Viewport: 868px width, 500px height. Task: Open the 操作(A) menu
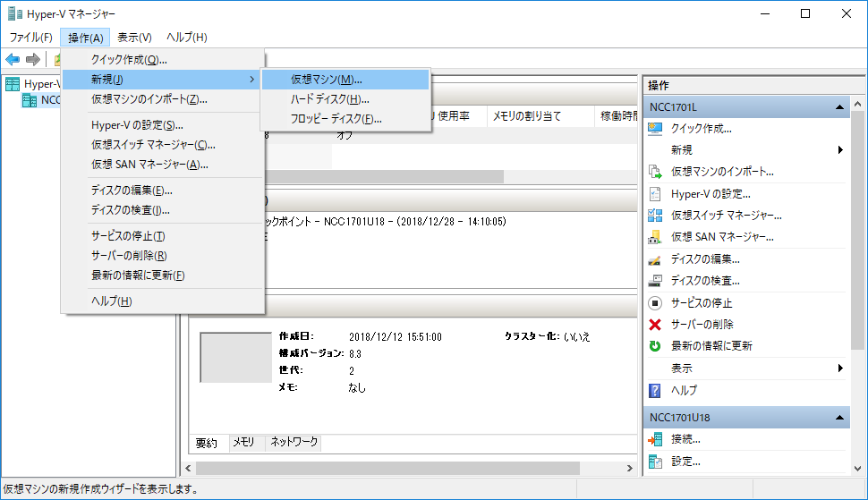pyautogui.click(x=85, y=37)
